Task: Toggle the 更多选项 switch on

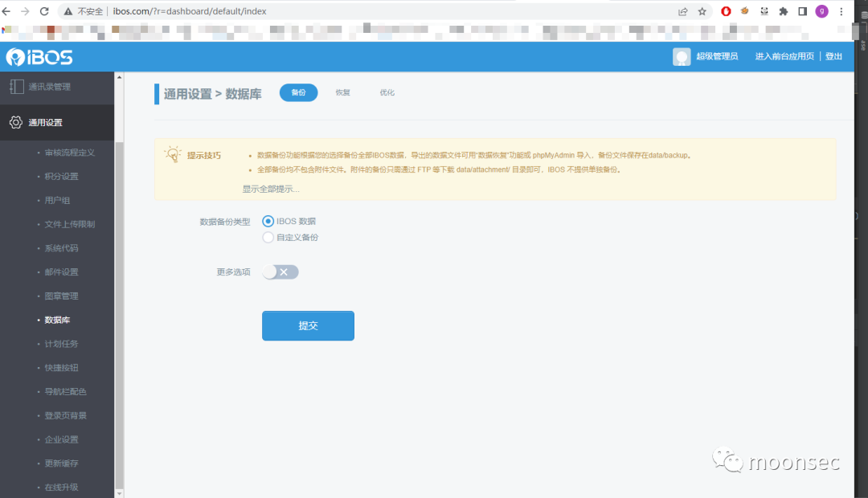Action: 281,272
